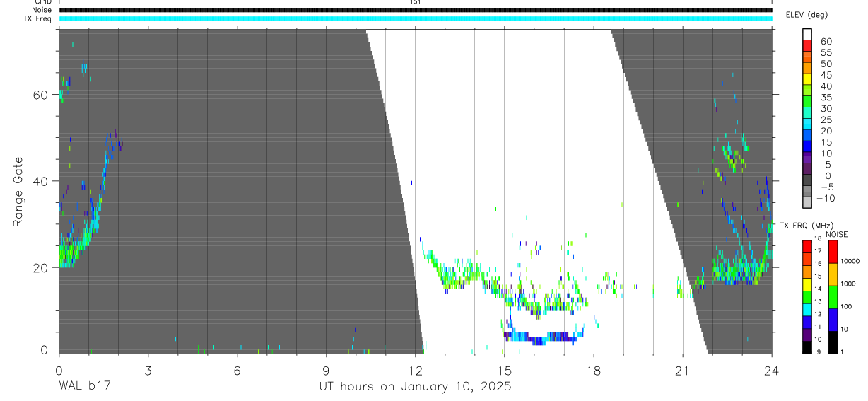This screenshot has height=401, width=868.
Task: Click the '−10' value on ELEV scale
Action: pyautogui.click(x=825, y=199)
